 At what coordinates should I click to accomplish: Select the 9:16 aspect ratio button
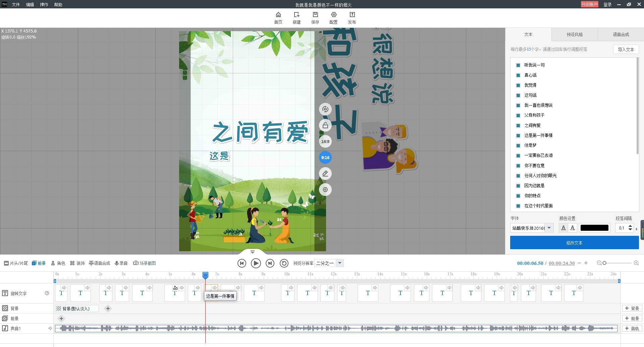325,157
